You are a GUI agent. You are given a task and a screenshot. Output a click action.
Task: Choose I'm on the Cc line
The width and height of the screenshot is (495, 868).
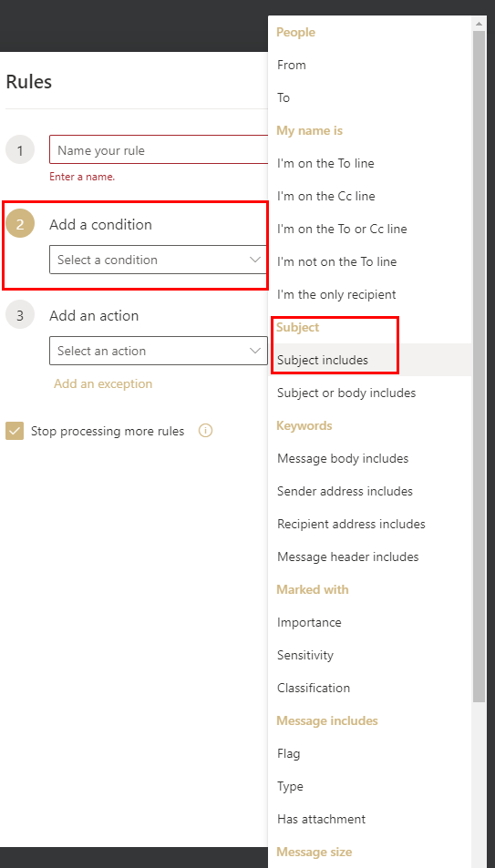pyautogui.click(x=370, y=196)
